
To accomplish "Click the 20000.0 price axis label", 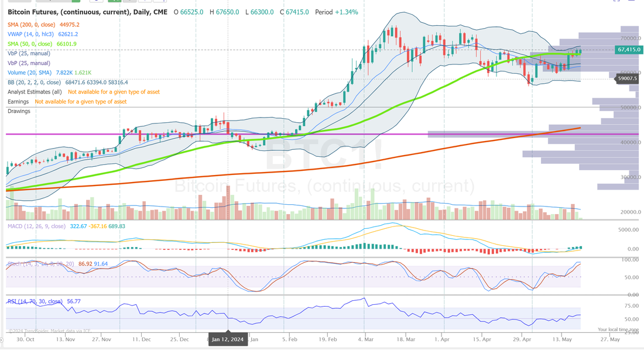I will [x=631, y=212].
